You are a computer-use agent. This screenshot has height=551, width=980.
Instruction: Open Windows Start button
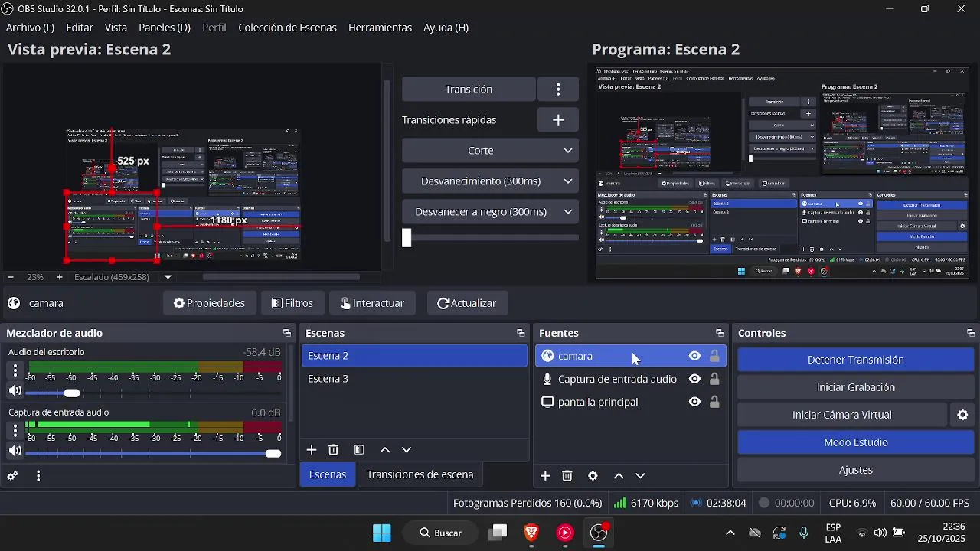coord(381,533)
